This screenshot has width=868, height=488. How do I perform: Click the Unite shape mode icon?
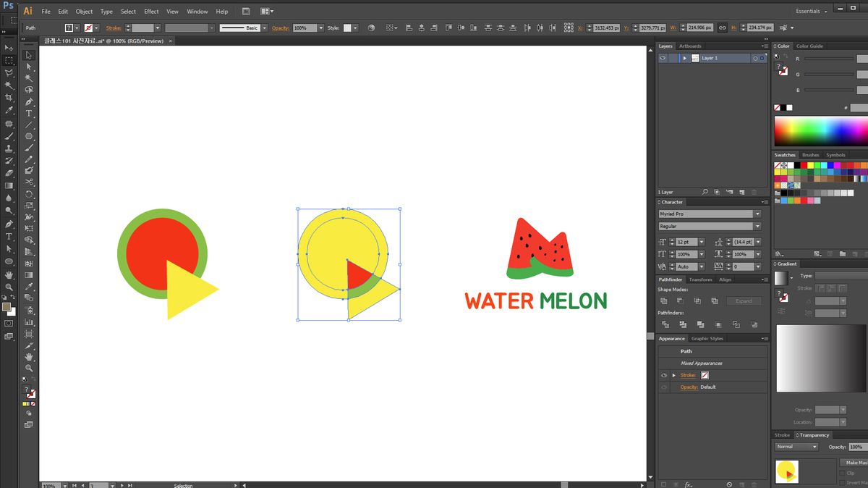pyautogui.click(x=664, y=300)
